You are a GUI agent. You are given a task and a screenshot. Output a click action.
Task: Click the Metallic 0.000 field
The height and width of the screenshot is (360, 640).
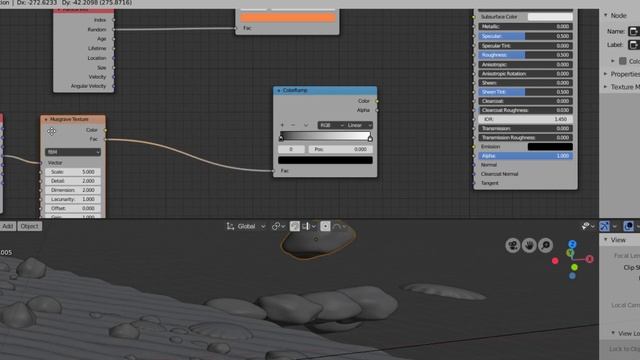click(x=525, y=27)
